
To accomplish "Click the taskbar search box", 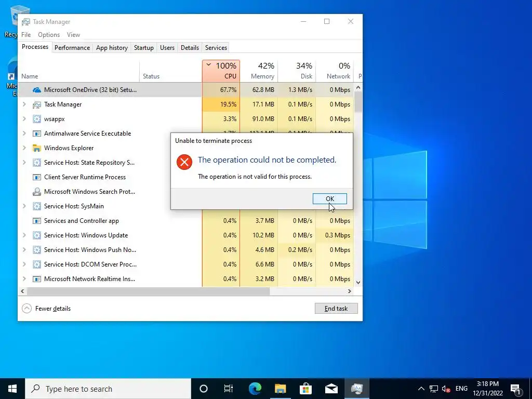I will point(108,389).
